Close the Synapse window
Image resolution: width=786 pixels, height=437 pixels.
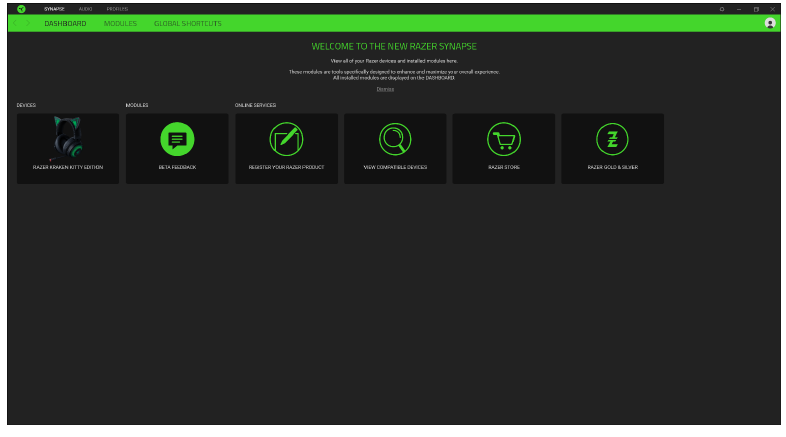click(x=772, y=9)
